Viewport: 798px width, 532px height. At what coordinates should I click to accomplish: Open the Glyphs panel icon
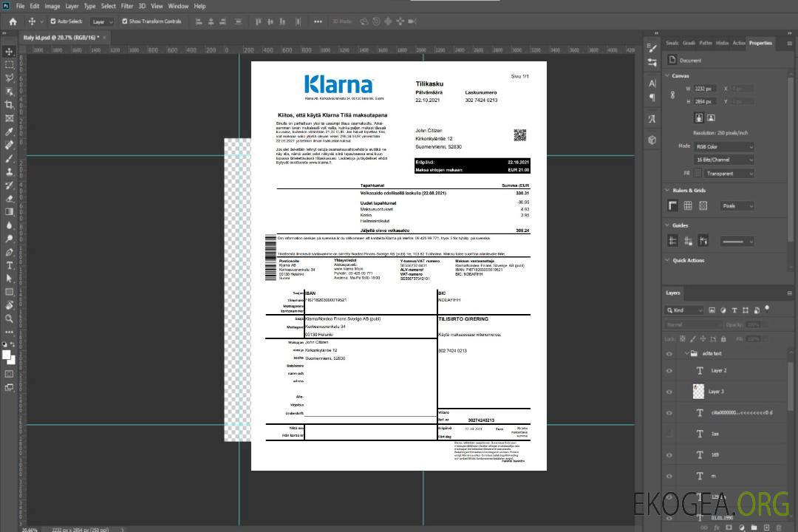[x=652, y=119]
